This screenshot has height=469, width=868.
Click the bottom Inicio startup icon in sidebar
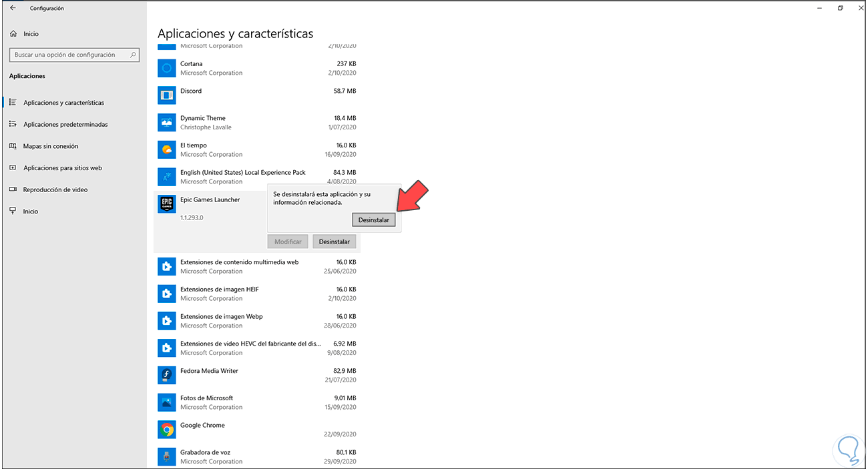point(13,211)
